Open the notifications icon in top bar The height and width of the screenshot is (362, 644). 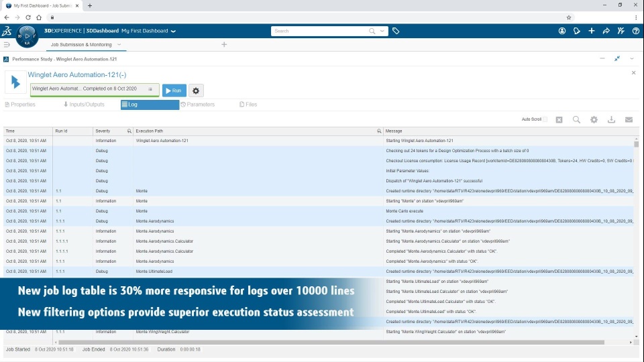(577, 31)
